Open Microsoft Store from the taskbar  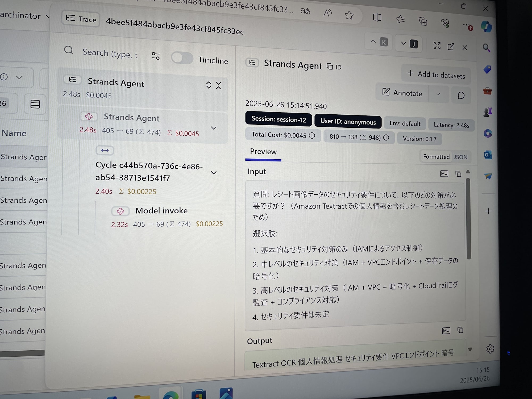pos(198,394)
